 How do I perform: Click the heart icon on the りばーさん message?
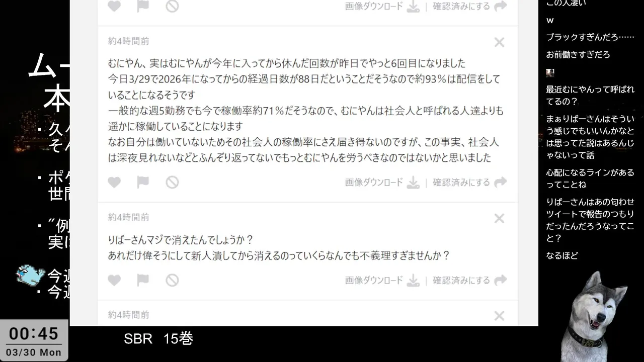[114, 280]
